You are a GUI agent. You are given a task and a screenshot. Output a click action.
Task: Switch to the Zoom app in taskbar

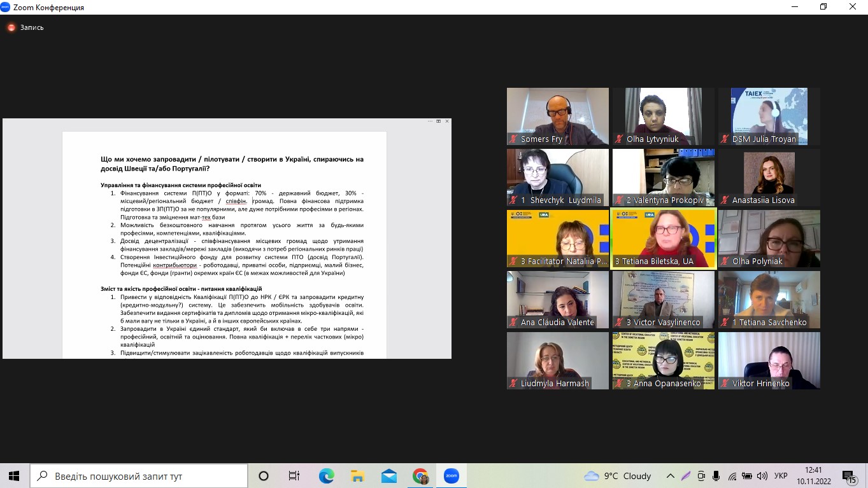coord(452,476)
